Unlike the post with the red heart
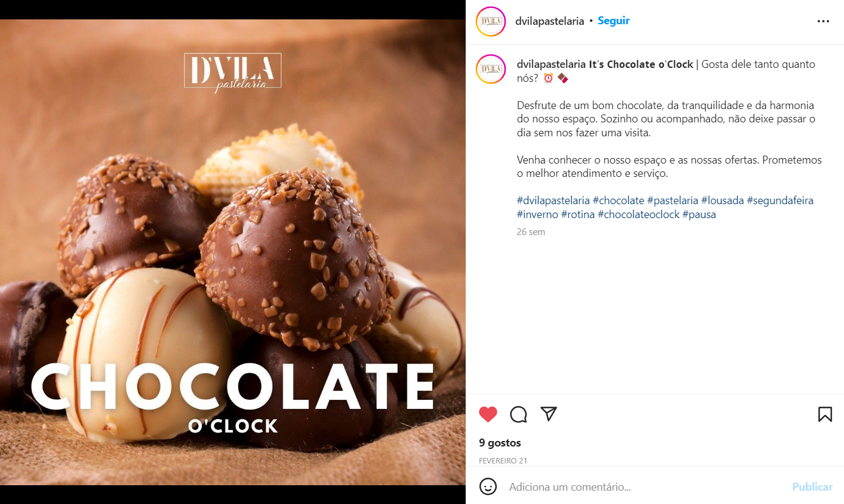The width and height of the screenshot is (844, 504). 488,414
